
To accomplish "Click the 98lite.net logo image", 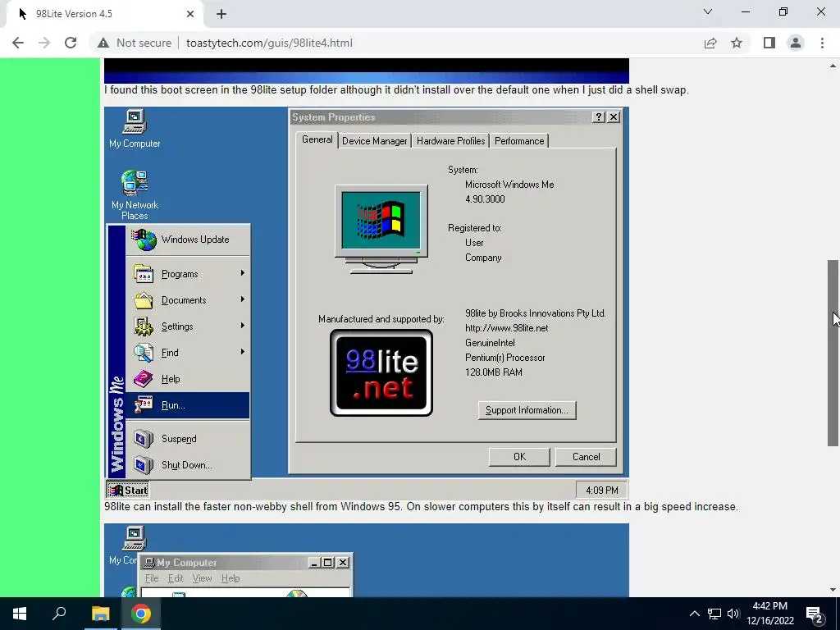I will 381,373.
